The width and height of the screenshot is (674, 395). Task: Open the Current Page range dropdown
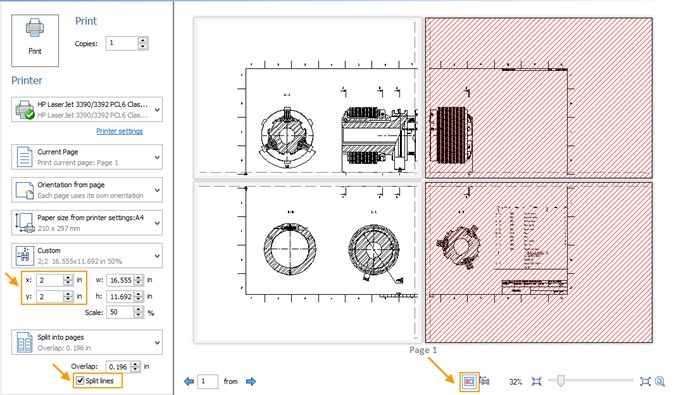pyautogui.click(x=87, y=157)
